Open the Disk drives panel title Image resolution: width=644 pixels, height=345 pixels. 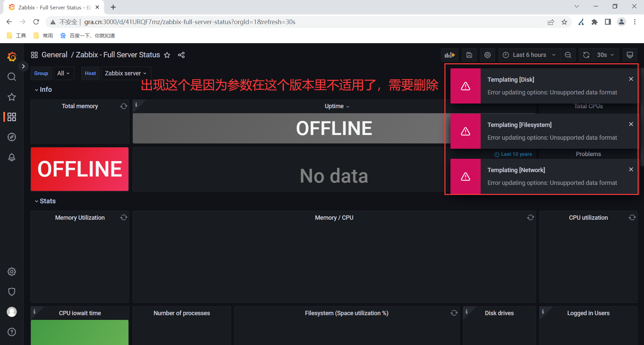point(499,313)
